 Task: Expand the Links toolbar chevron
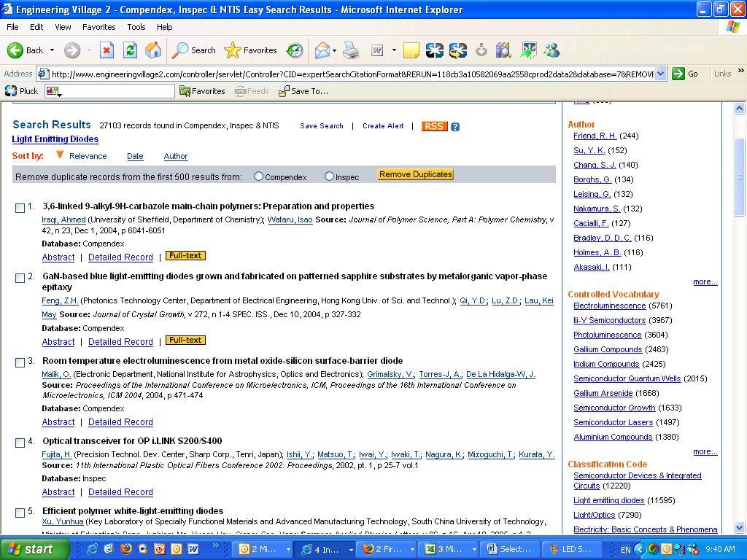point(740,71)
